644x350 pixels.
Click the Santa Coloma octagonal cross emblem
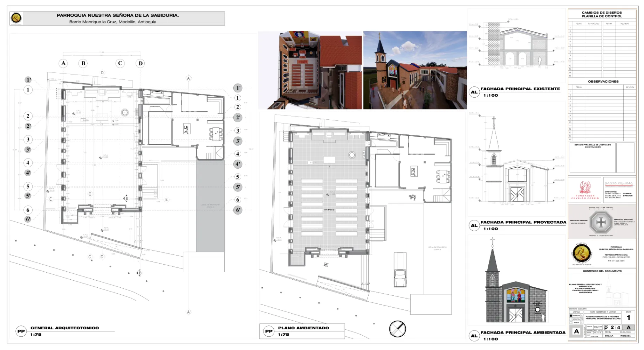[601, 222]
